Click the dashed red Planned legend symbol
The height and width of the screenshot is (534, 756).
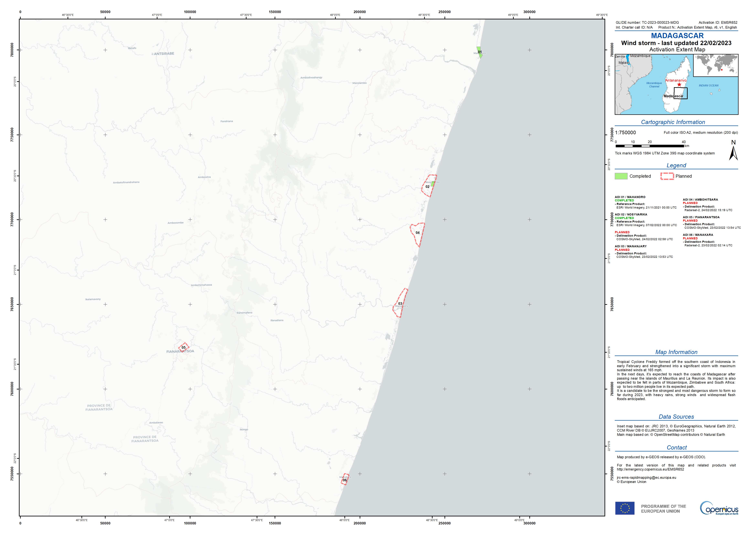pos(667,176)
